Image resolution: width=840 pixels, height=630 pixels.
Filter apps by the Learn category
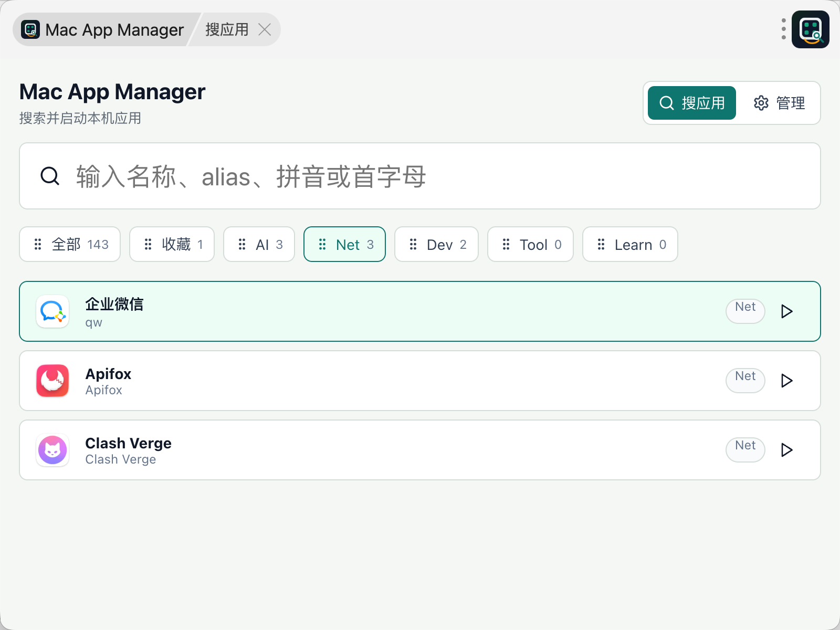click(x=630, y=244)
